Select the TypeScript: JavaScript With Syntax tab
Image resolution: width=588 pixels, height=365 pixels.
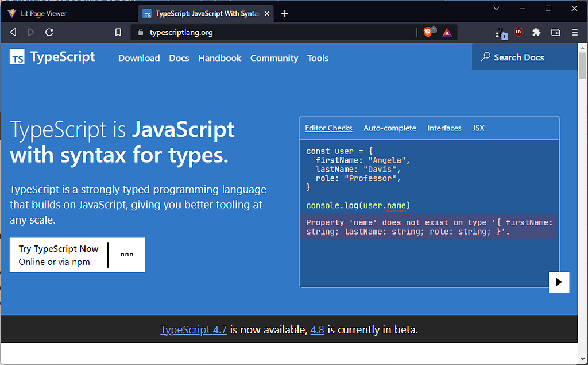pos(206,14)
